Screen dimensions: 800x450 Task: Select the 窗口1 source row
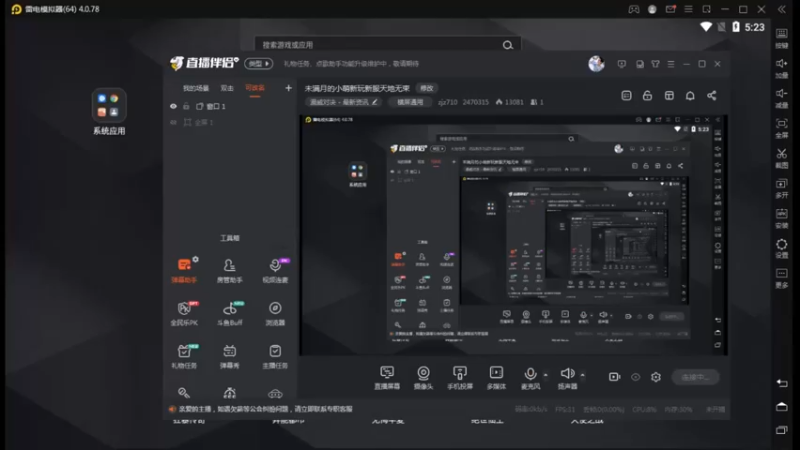point(231,106)
